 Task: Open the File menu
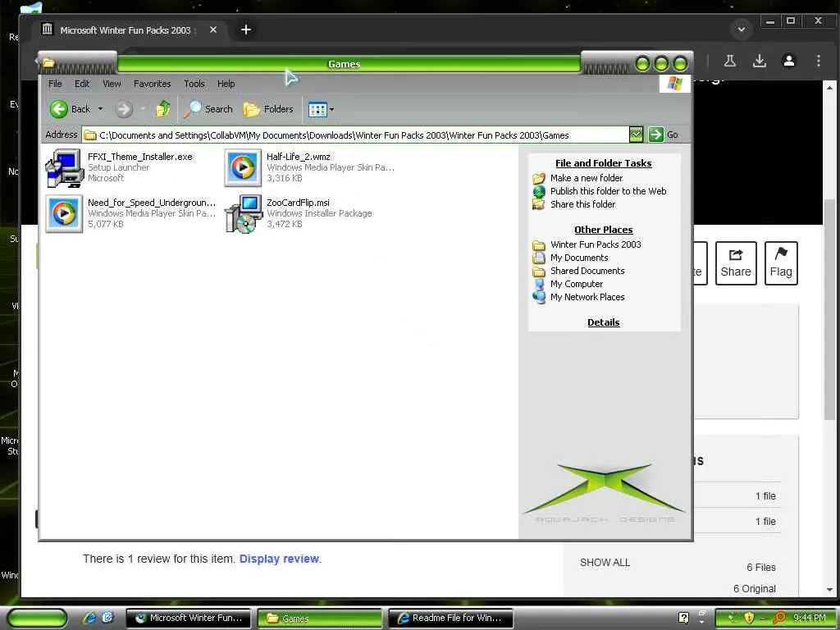pos(55,84)
